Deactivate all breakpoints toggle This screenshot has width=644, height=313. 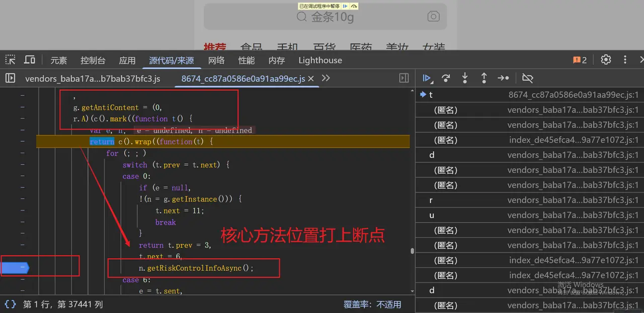pos(527,78)
